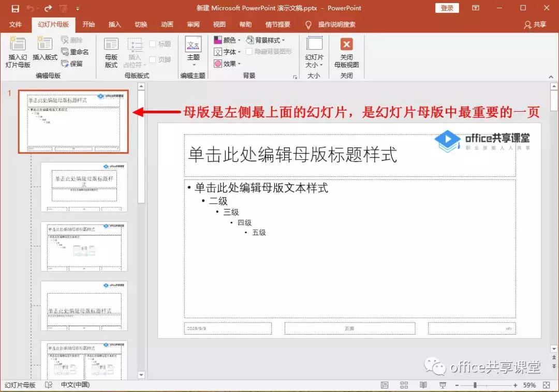
Task: Toggle the Footers (页脚) checkbox
Action: [160, 59]
